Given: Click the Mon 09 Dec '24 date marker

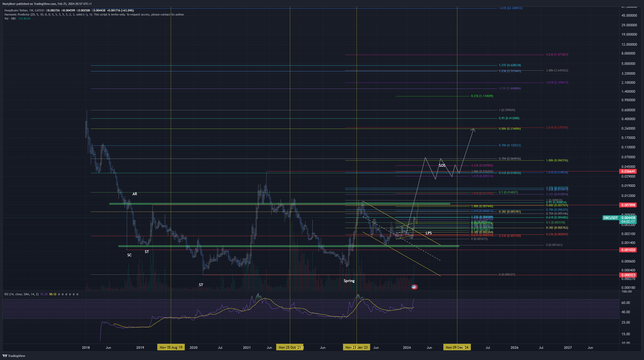Looking at the screenshot, I should (457, 347).
